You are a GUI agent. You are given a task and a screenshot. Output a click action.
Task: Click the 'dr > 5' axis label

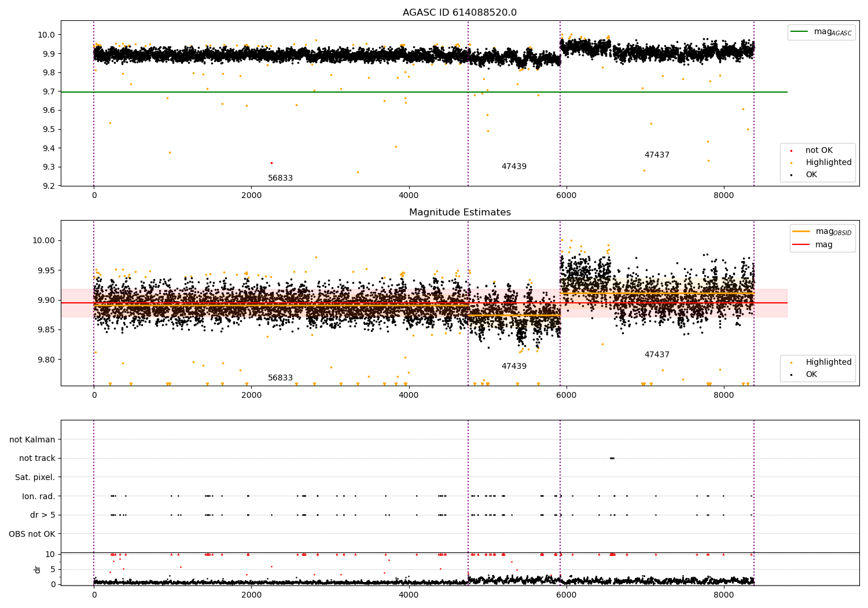(43, 515)
